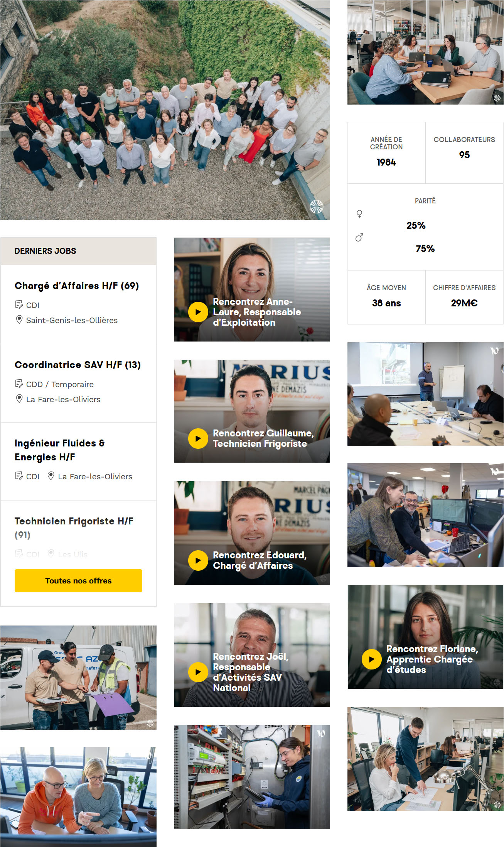Play the Joël Responsable SAV National video
Image resolution: width=504 pixels, height=847 pixels.
click(x=198, y=672)
